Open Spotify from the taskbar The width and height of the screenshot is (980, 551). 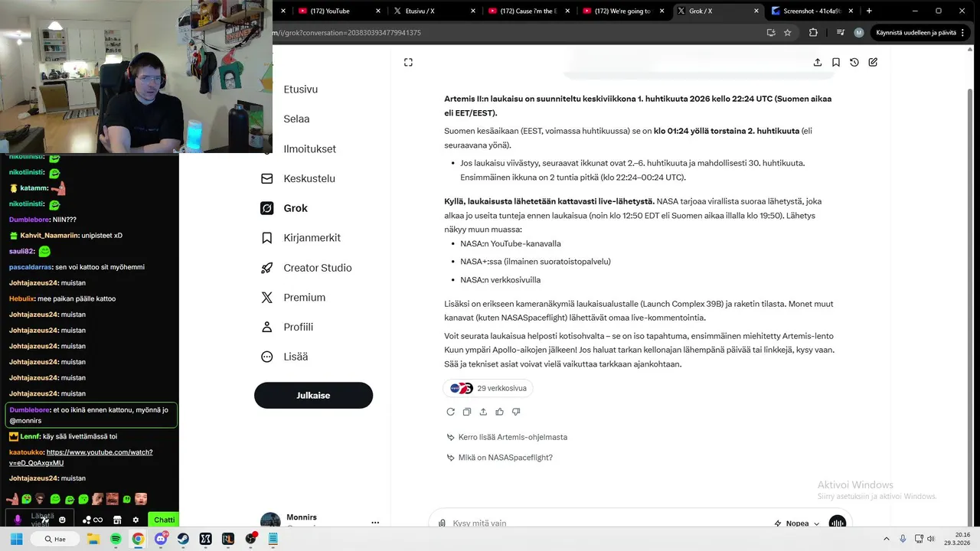(116, 539)
